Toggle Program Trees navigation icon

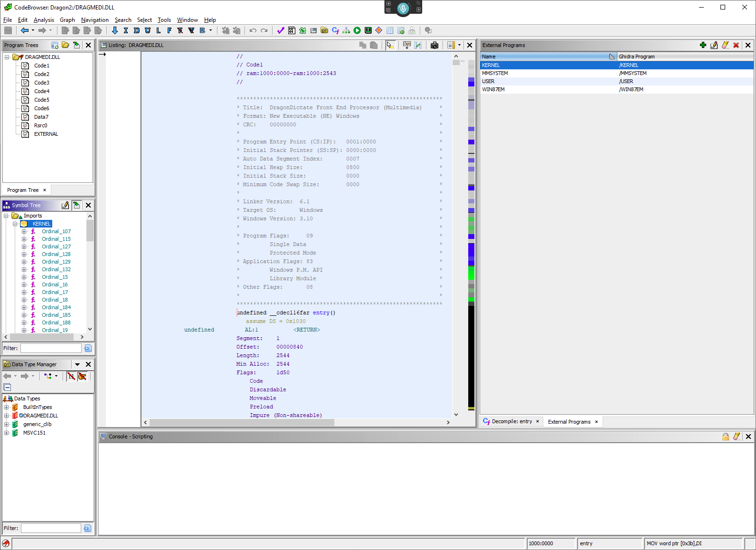click(76, 45)
